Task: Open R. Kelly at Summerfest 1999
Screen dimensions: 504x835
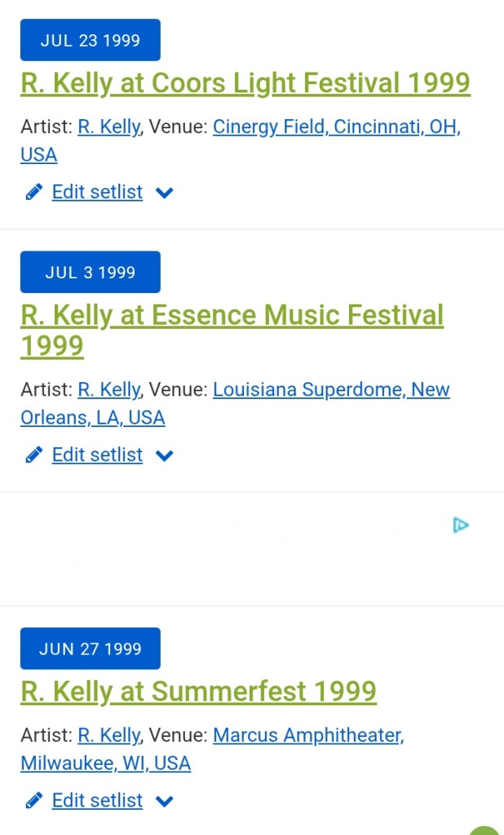Action: 198,692
